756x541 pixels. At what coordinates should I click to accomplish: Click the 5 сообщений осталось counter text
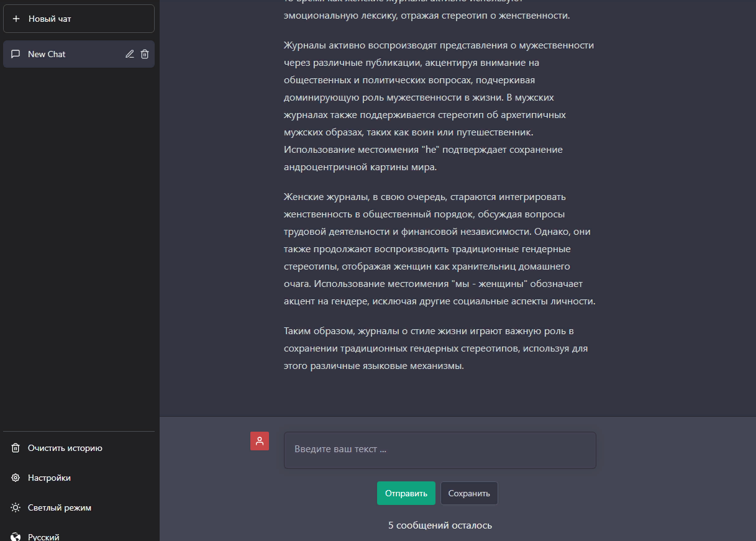440,525
